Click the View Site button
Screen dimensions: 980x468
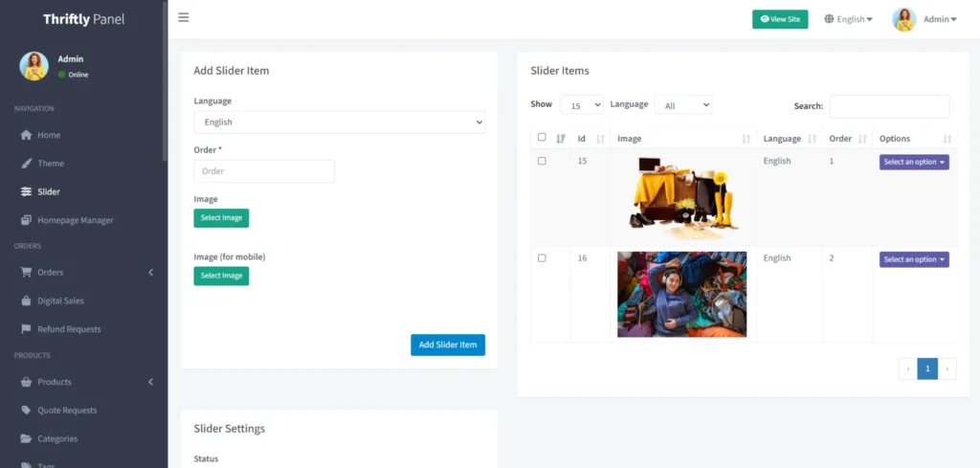point(780,19)
